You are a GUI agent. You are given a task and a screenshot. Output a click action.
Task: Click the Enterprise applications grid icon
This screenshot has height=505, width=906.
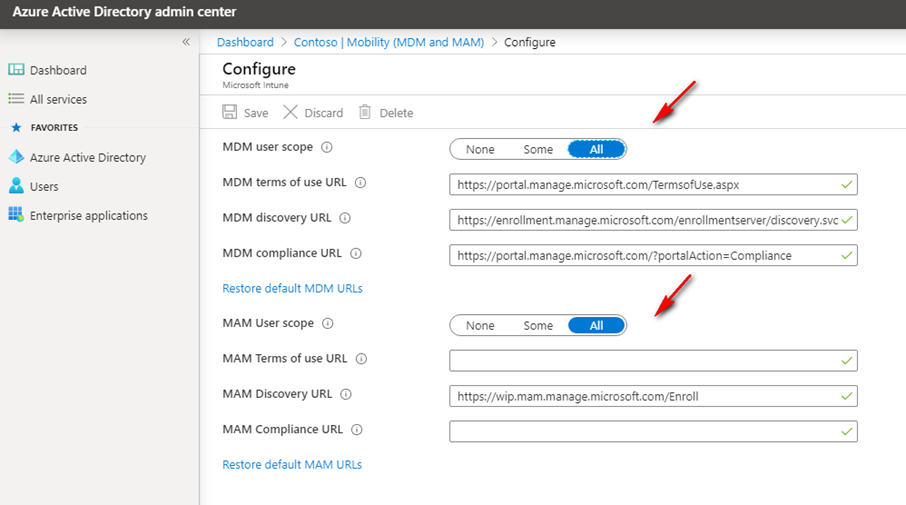16,214
